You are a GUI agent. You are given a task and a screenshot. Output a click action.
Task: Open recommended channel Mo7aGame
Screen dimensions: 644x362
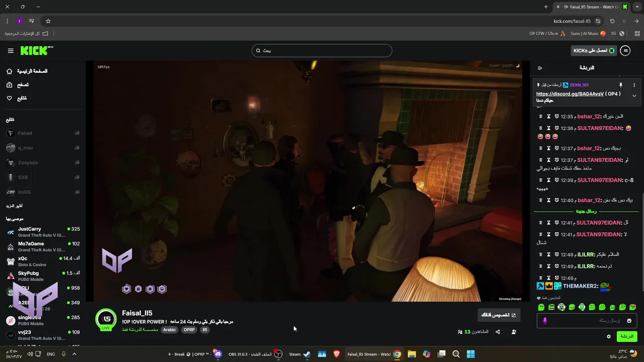click(43, 246)
